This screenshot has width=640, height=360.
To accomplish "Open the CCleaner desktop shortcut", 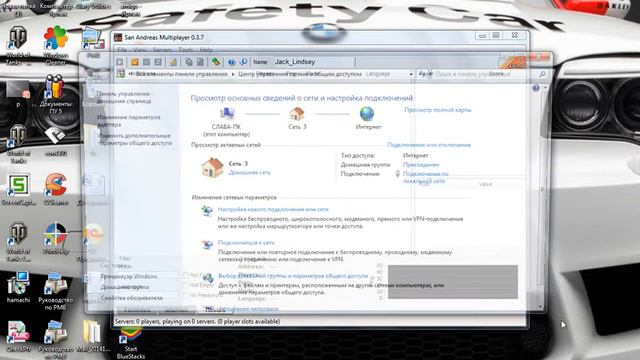I will [56, 189].
